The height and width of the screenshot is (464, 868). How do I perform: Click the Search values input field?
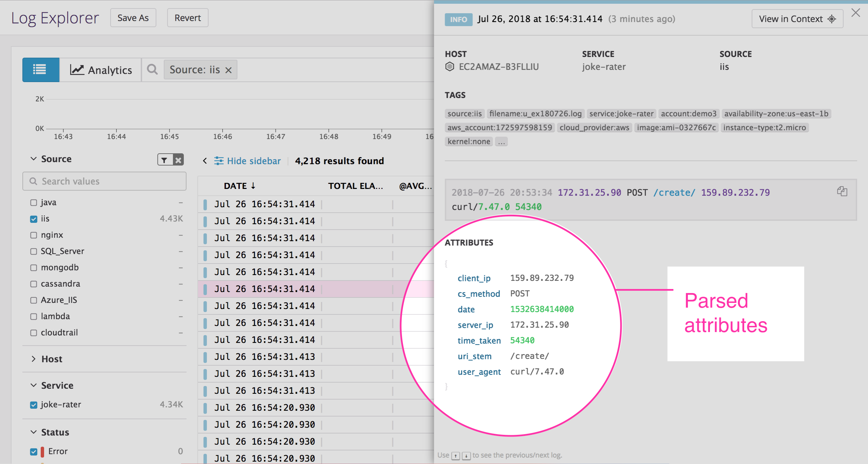[x=104, y=181]
